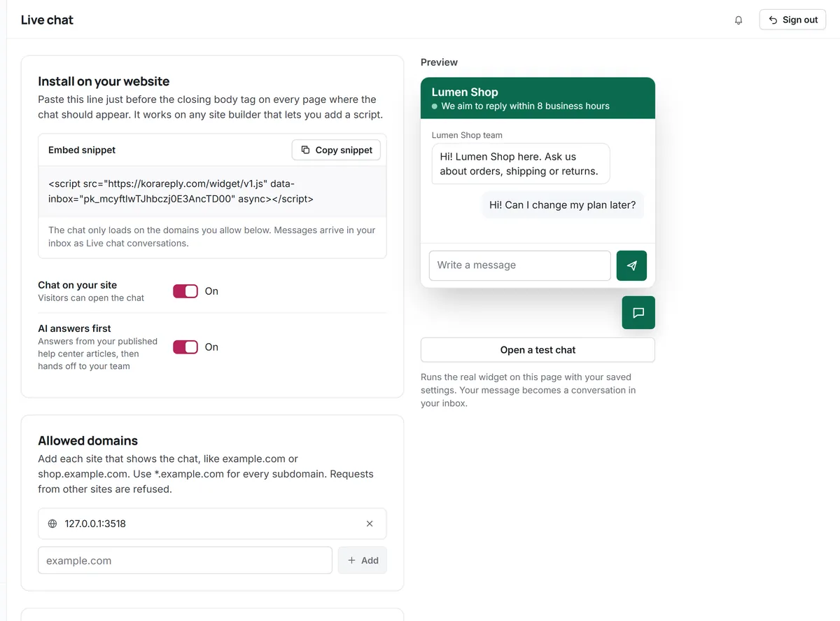Click the Embed snippet label
This screenshot has width=840, height=621.
coord(82,150)
